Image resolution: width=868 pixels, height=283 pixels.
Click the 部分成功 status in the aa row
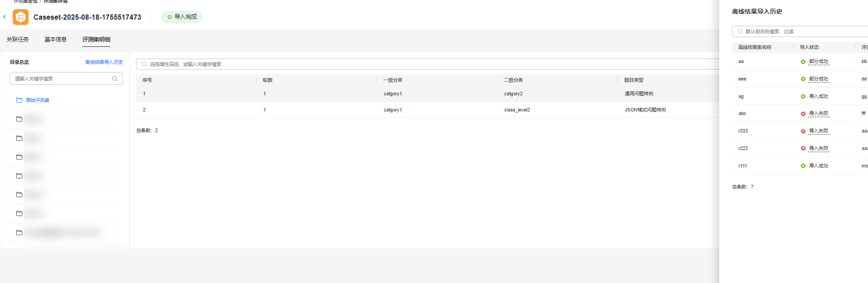819,62
